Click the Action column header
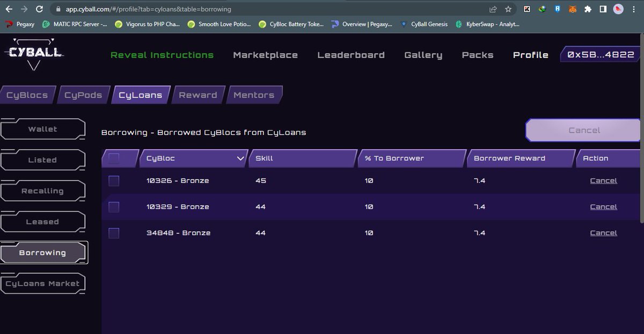 [608, 158]
